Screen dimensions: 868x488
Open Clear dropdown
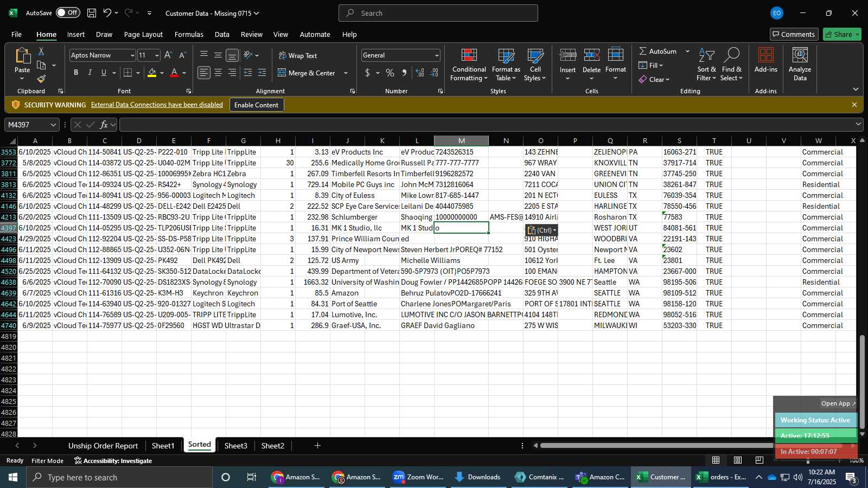[x=654, y=79]
